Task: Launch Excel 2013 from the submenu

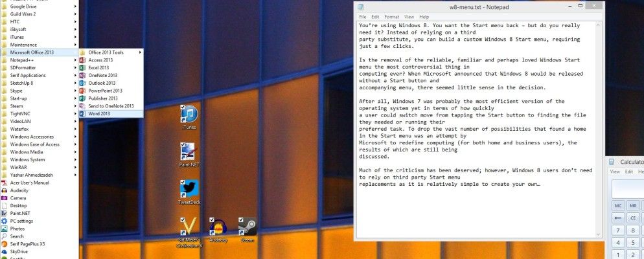Action: coord(111,68)
